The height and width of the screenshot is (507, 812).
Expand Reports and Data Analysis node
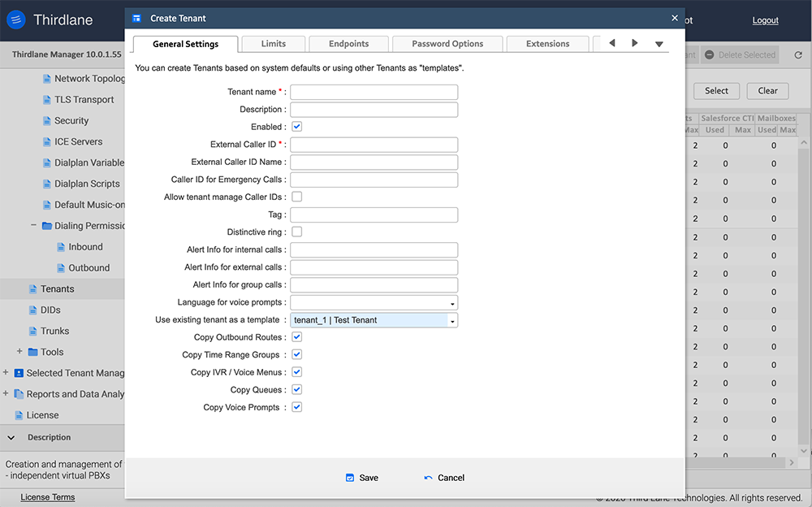(6, 393)
